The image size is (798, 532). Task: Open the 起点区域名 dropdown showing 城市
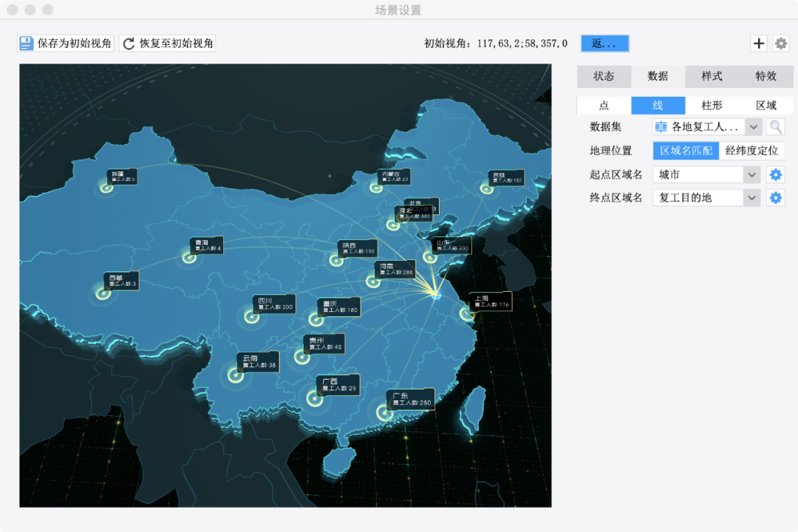[707, 174]
